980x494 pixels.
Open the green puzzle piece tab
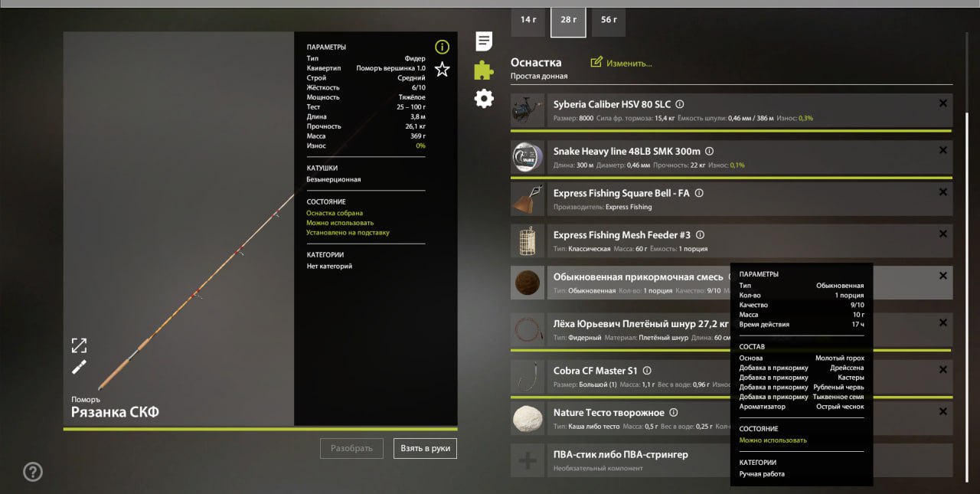pyautogui.click(x=484, y=70)
